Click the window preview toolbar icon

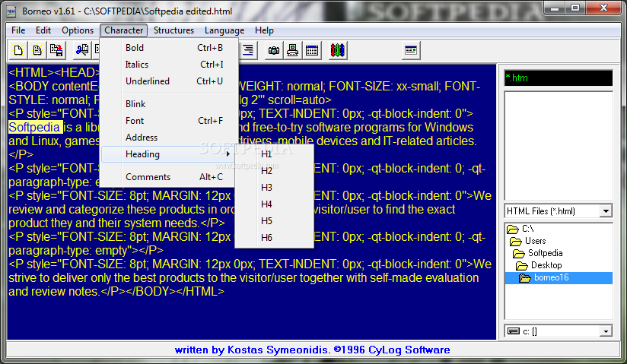pos(411,50)
